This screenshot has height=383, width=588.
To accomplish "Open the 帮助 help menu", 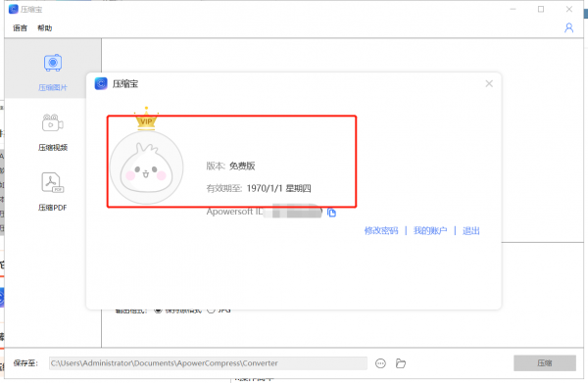I will pos(45,28).
